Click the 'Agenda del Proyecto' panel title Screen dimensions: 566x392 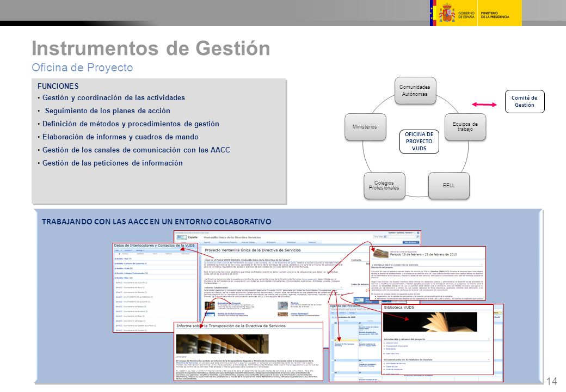pos(344,306)
